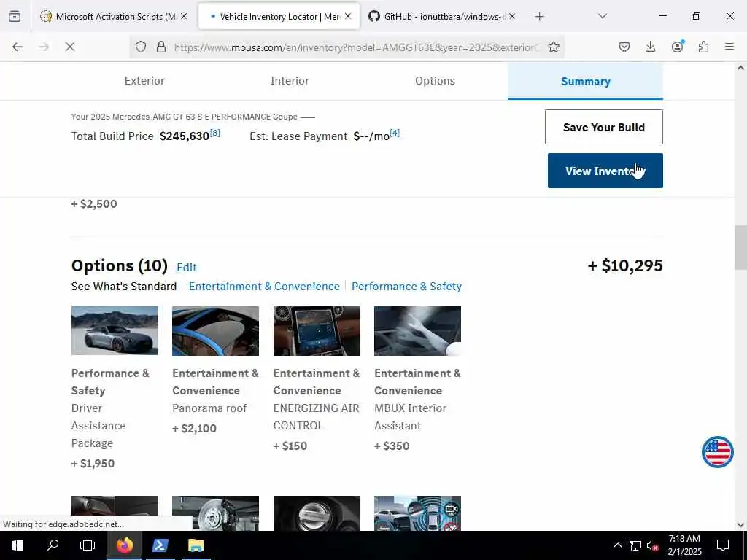Open File Explorer from the taskbar

pyautogui.click(x=196, y=545)
